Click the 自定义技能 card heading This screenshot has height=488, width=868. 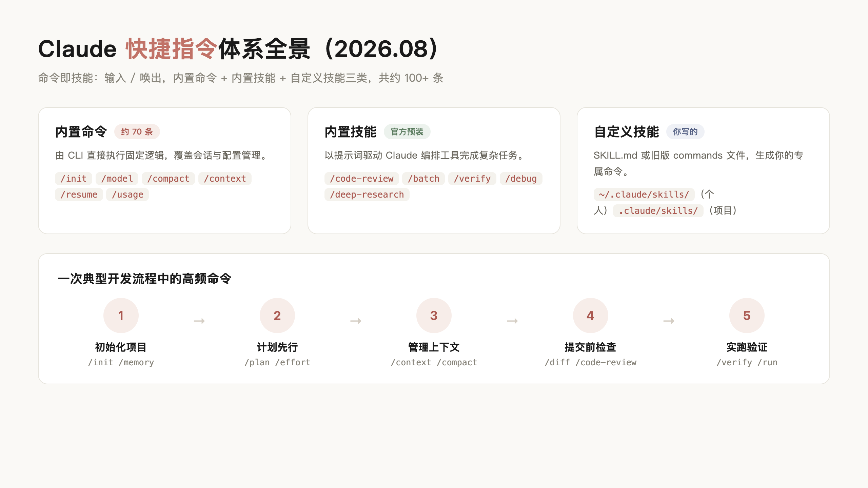(627, 132)
